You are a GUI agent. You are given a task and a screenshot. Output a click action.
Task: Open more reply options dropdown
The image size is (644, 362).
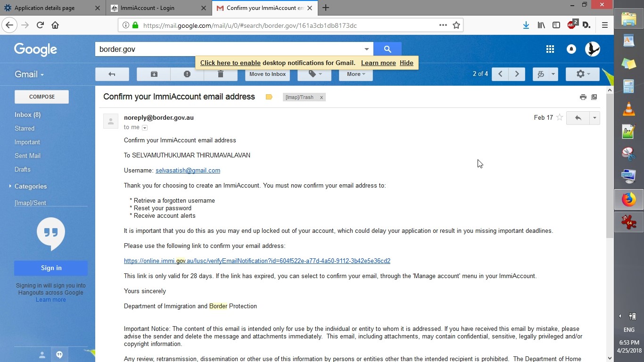pos(594,118)
